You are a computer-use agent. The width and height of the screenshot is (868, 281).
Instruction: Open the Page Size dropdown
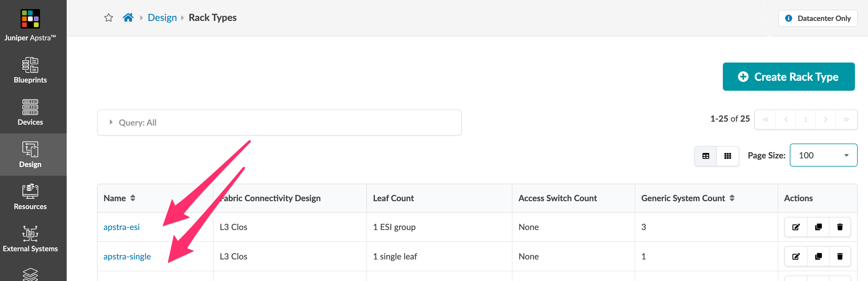coord(823,155)
